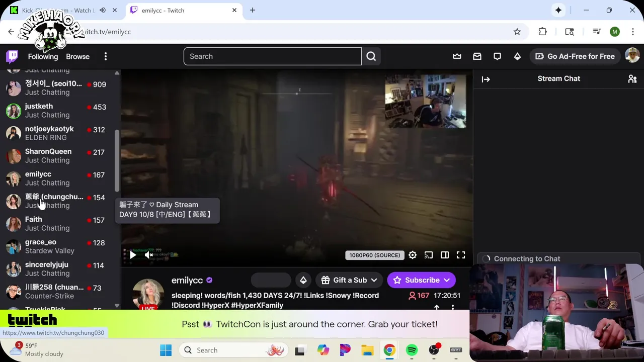Screen dimensions: 644x362
Task: Open the chungchung channel in sidebar
Action: coord(60,201)
